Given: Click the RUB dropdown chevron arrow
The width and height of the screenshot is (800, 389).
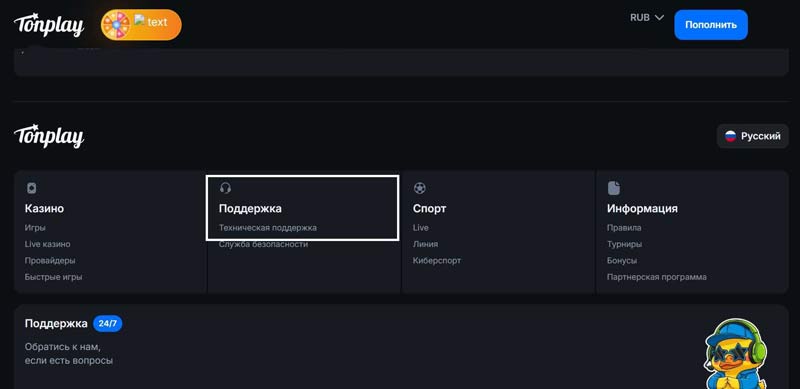Looking at the screenshot, I should pyautogui.click(x=659, y=17).
